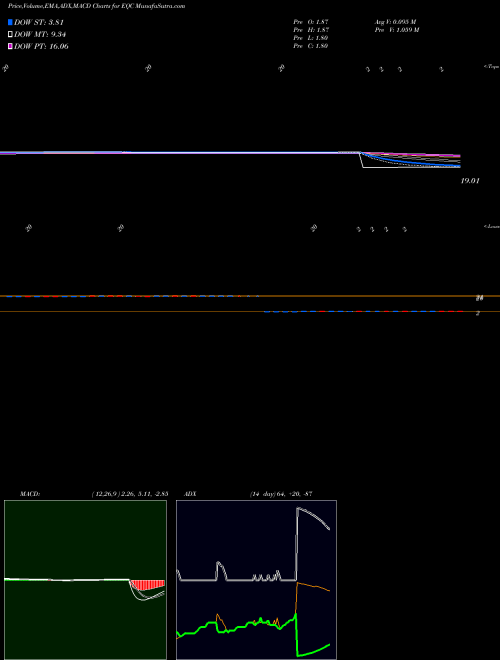Click the 'Pre H: 1.87' high value
Viewport: 500px width, 660px height.
click(x=311, y=30)
